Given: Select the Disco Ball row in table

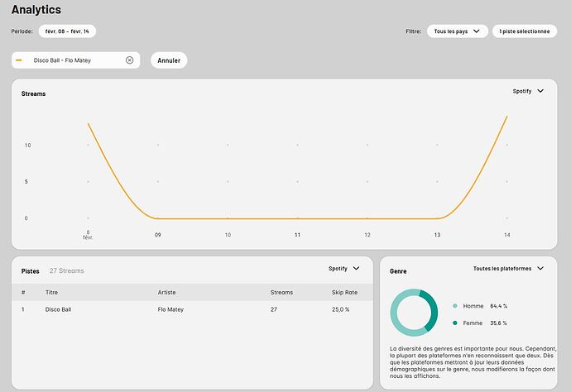Looking at the screenshot, I should click(x=58, y=309).
